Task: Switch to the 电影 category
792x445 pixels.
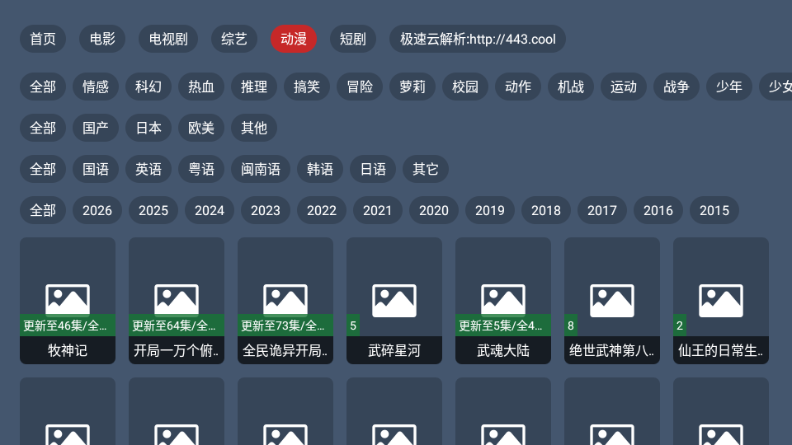Action: [103, 39]
